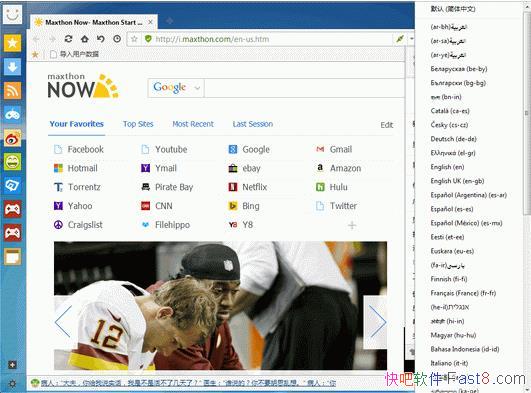The height and width of the screenshot is (393, 531).
Task: Click in the Google search field
Action: coord(304,88)
